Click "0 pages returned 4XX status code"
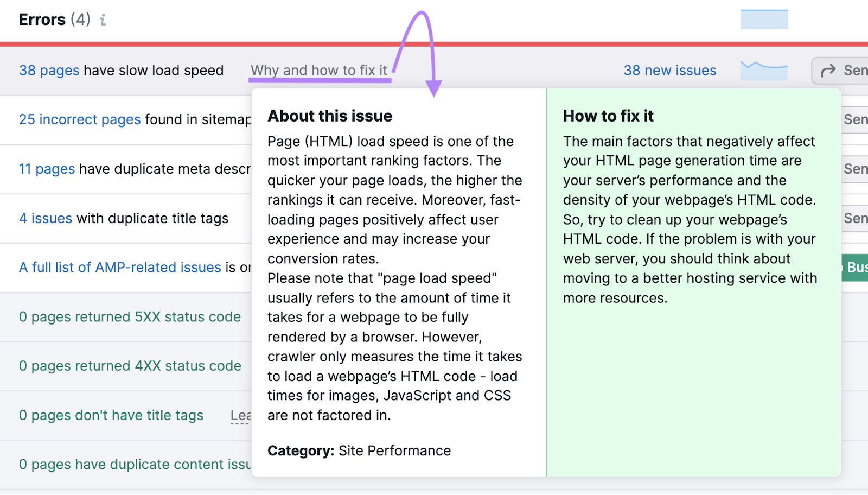Screen dimensions: 868x495 click(x=130, y=366)
